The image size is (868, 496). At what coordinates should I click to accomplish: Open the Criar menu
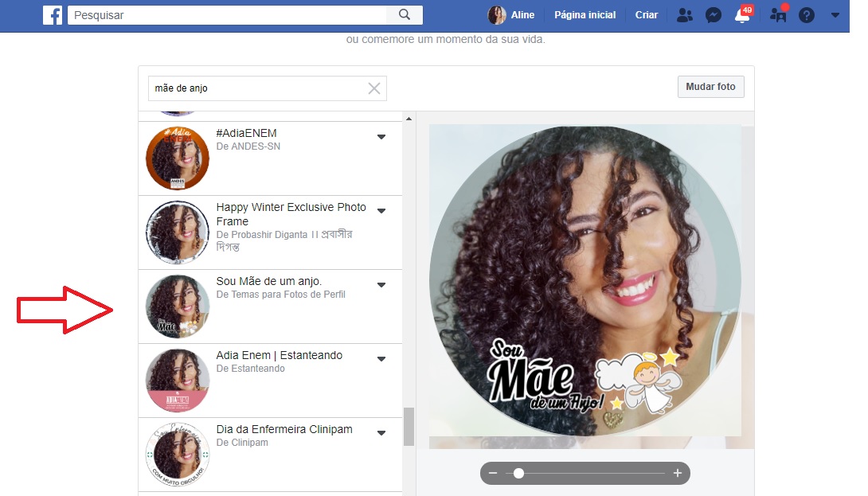tap(646, 14)
